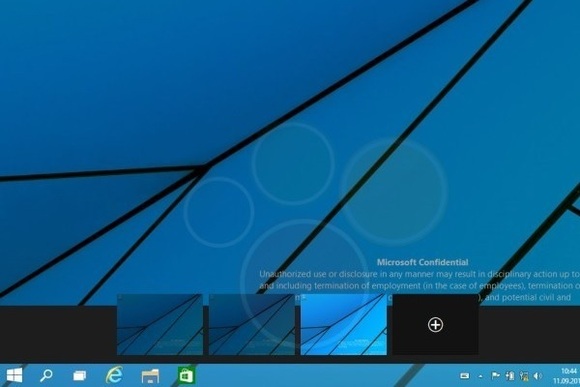Click the volume speaker tray icon
Image resolution: width=580 pixels, height=387 pixels.
click(537, 376)
